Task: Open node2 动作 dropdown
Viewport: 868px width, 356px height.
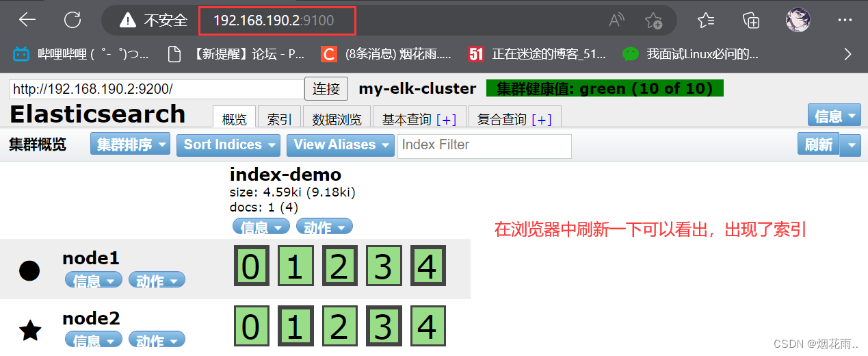Action: 157,340
